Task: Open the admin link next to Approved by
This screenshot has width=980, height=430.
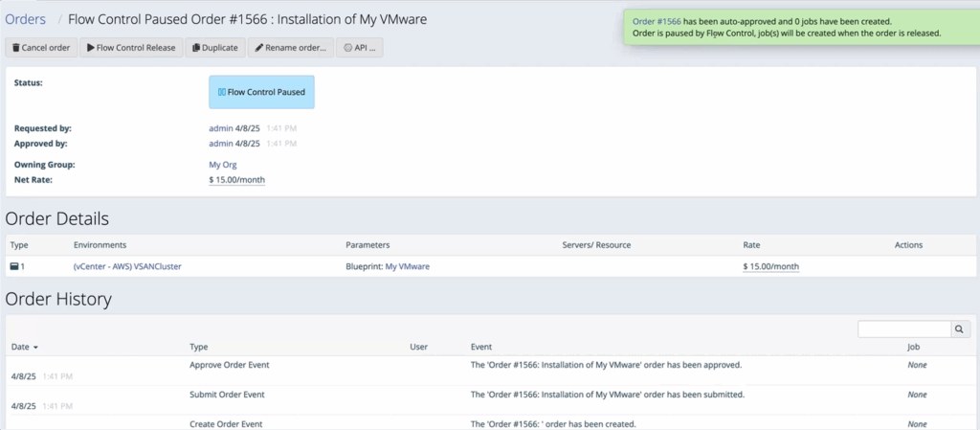Action: pyautogui.click(x=221, y=143)
